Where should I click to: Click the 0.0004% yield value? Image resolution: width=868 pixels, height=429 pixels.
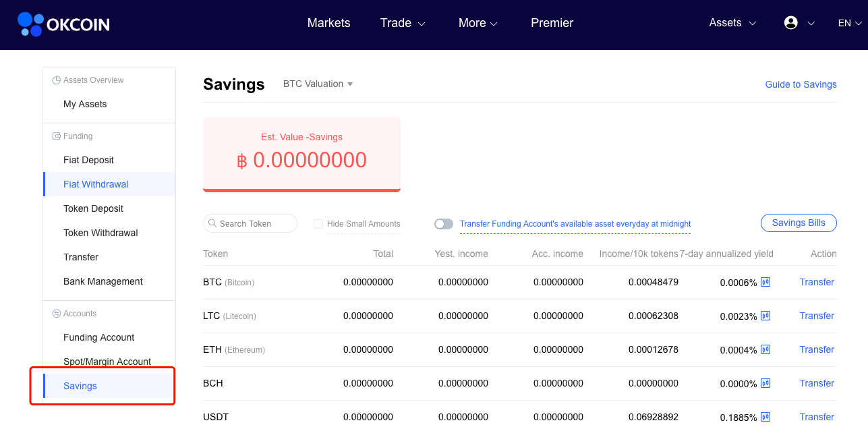coord(739,350)
